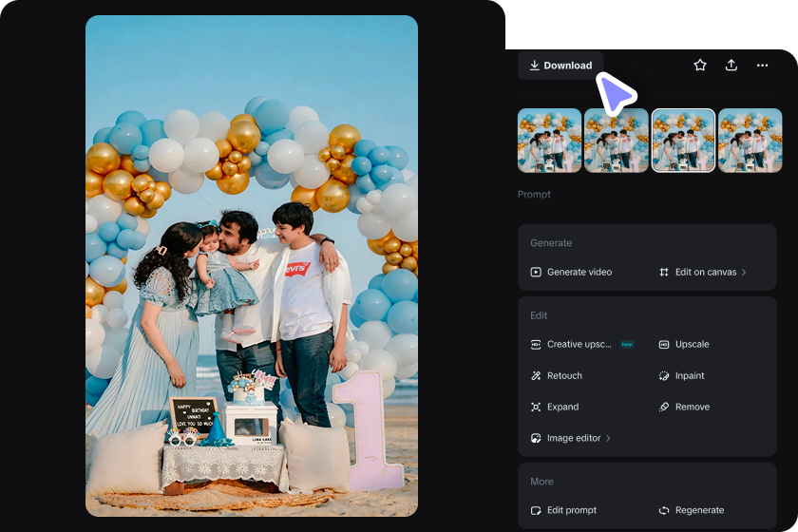Expand Edit on canvas chevron
Screen dimensions: 798x532
click(x=744, y=272)
